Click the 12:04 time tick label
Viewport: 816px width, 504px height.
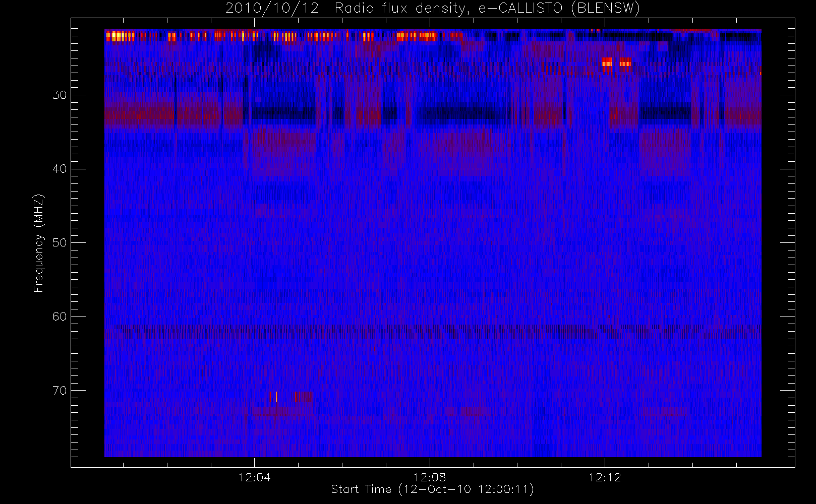(x=254, y=477)
